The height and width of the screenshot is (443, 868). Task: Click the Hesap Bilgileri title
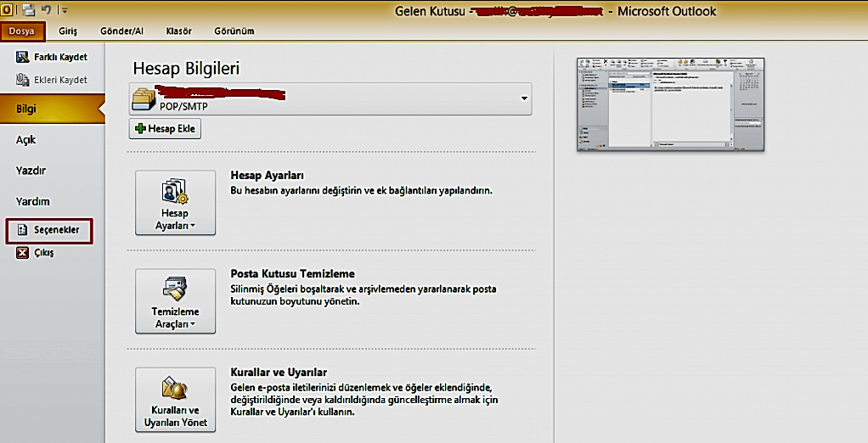pos(186,69)
